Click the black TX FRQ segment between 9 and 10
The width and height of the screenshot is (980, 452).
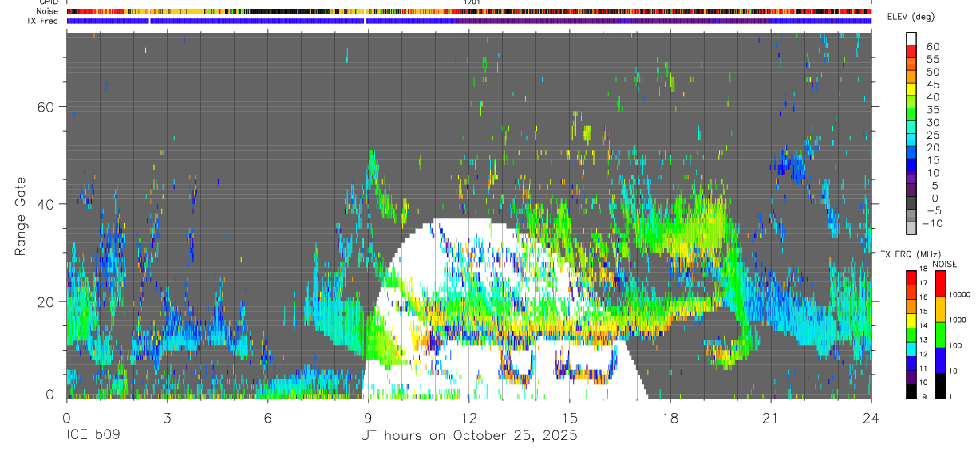pyautogui.click(x=911, y=391)
